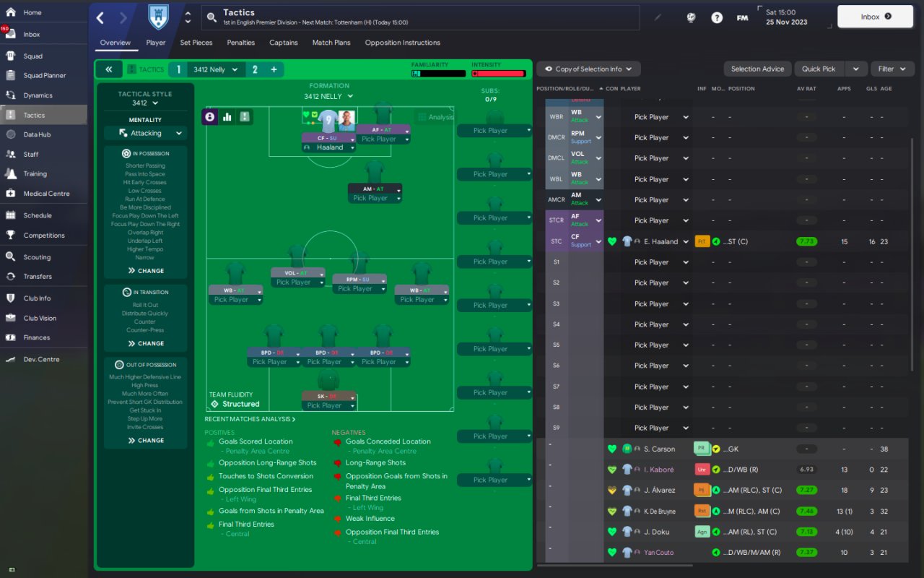Open the Filter dropdown
The image size is (924, 578).
click(892, 69)
